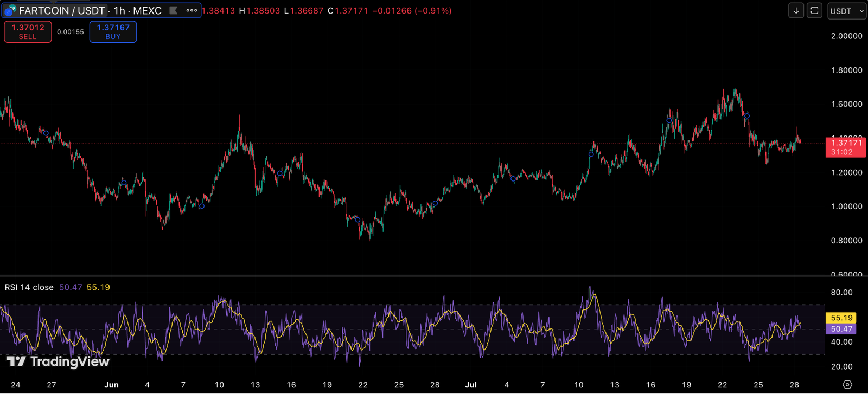Click the 1h interval label
This screenshot has width=868, height=394.
(119, 11)
